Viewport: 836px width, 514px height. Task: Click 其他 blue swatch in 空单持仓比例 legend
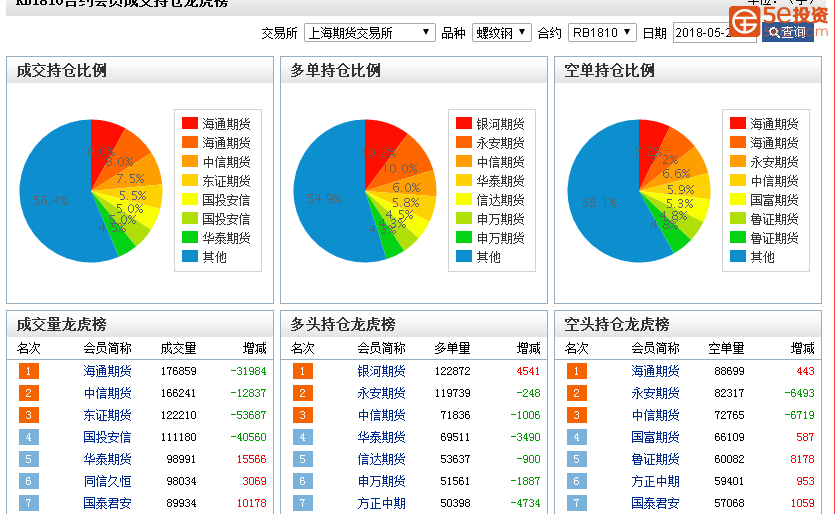pyautogui.click(x=738, y=256)
